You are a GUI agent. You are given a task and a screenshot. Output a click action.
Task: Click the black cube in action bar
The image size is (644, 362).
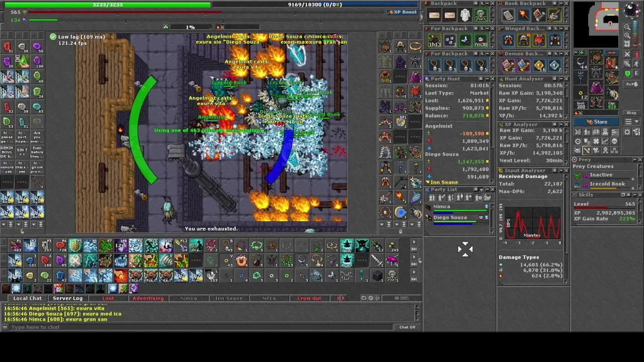377,276
